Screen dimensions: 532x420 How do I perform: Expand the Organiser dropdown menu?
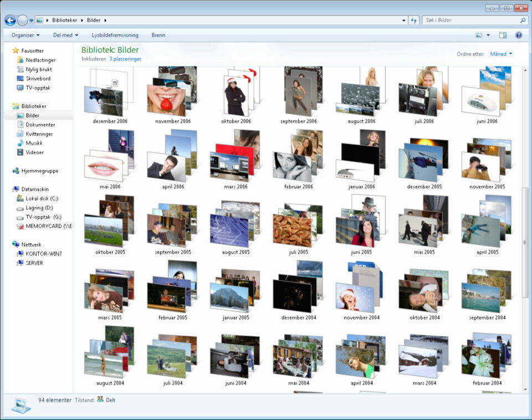point(25,35)
